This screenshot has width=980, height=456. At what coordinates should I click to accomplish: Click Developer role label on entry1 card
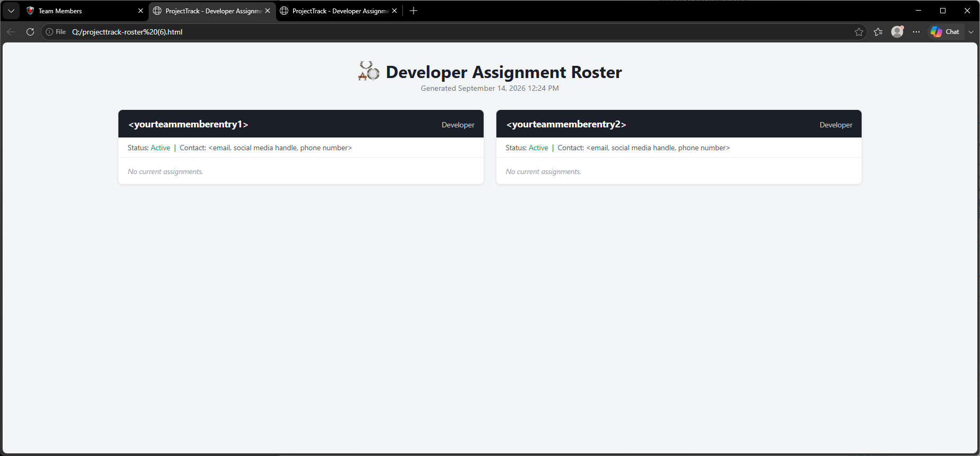pos(458,125)
